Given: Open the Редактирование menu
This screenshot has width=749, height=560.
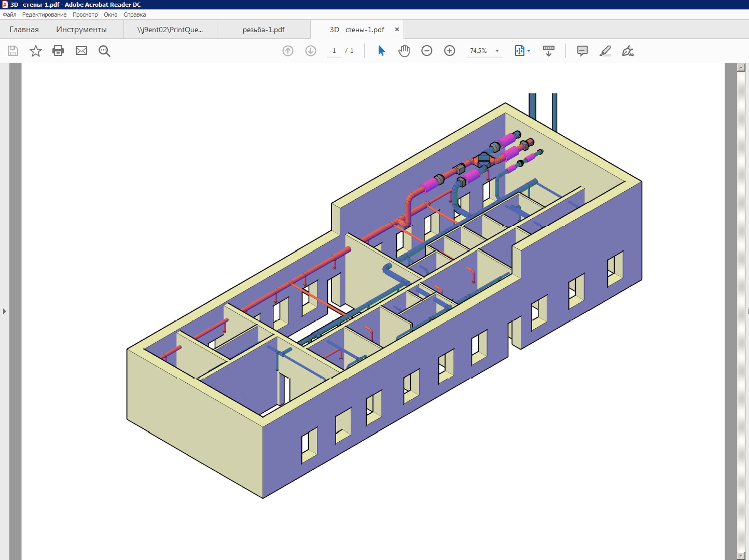Looking at the screenshot, I should point(44,15).
